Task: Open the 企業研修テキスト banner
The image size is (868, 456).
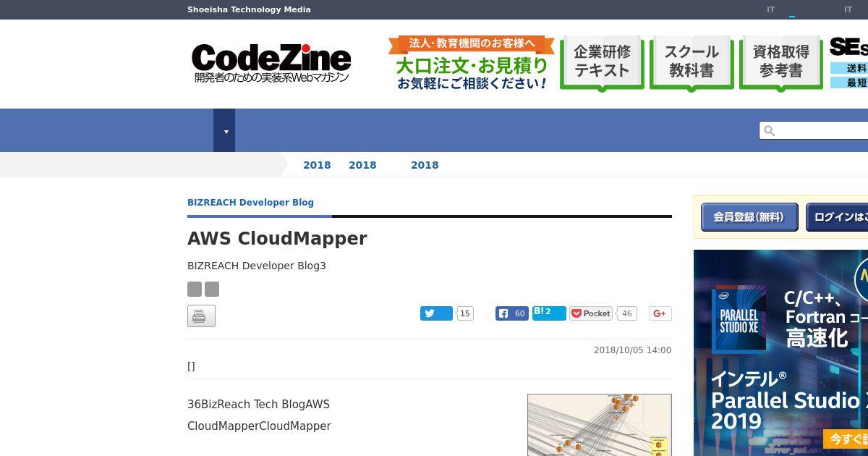Action: click(602, 62)
